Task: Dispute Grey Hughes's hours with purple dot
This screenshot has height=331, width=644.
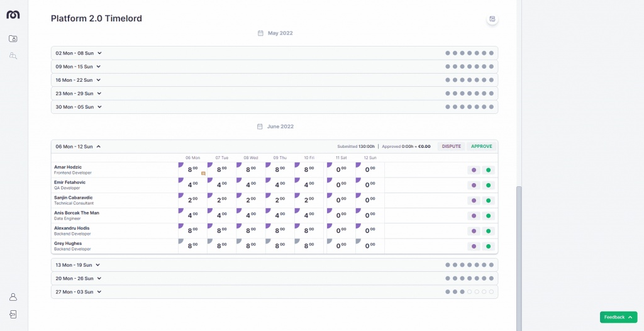Action: [474, 246]
